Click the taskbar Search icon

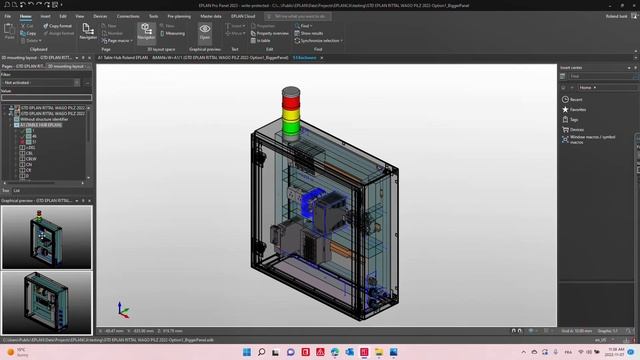click(x=262, y=352)
